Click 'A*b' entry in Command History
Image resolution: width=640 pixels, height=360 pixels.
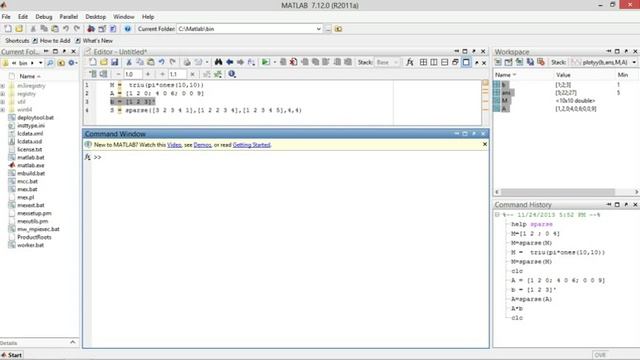517,309
